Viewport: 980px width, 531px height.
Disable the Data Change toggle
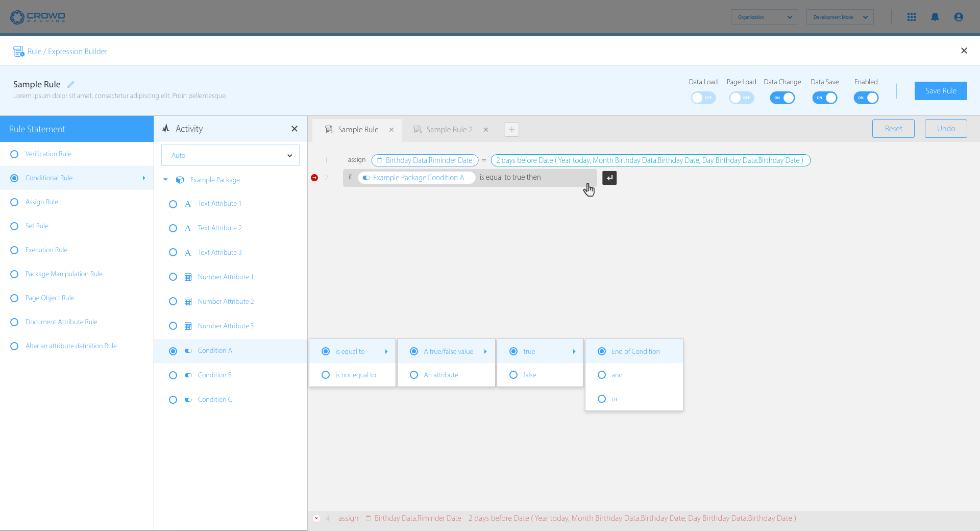point(782,98)
